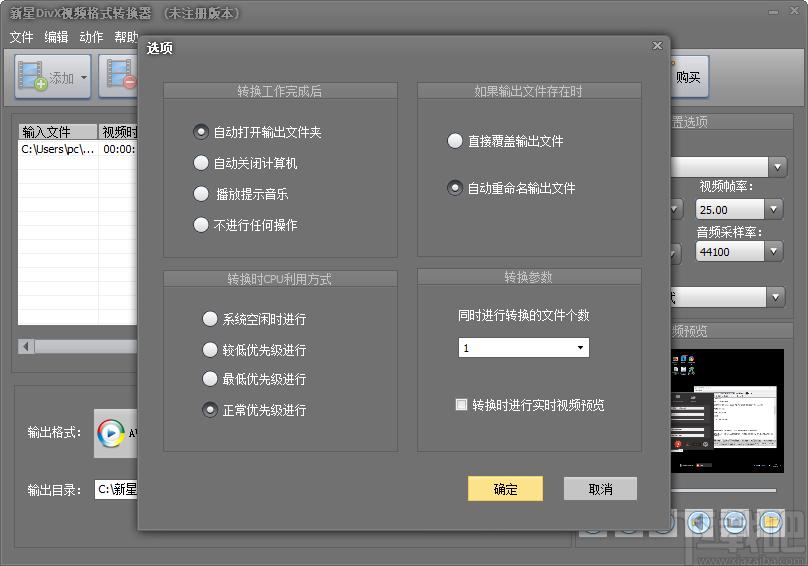The image size is (808, 566).
Task: Click the 添加 add video toolbar icon
Action: [33, 76]
